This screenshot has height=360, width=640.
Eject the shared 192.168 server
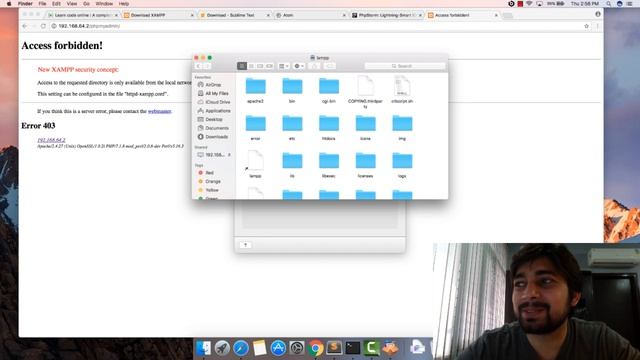coord(229,155)
